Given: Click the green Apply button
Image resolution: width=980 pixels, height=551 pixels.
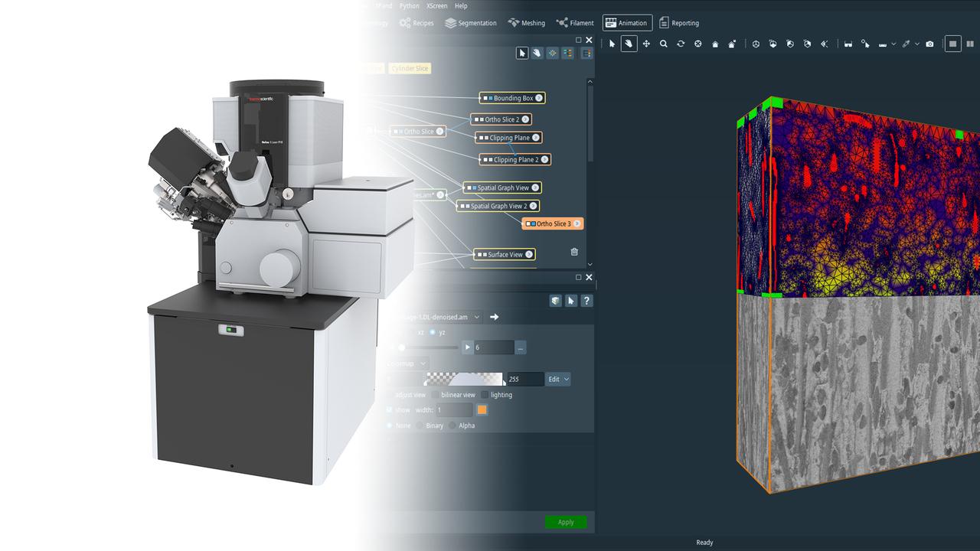Looking at the screenshot, I should pos(566,522).
